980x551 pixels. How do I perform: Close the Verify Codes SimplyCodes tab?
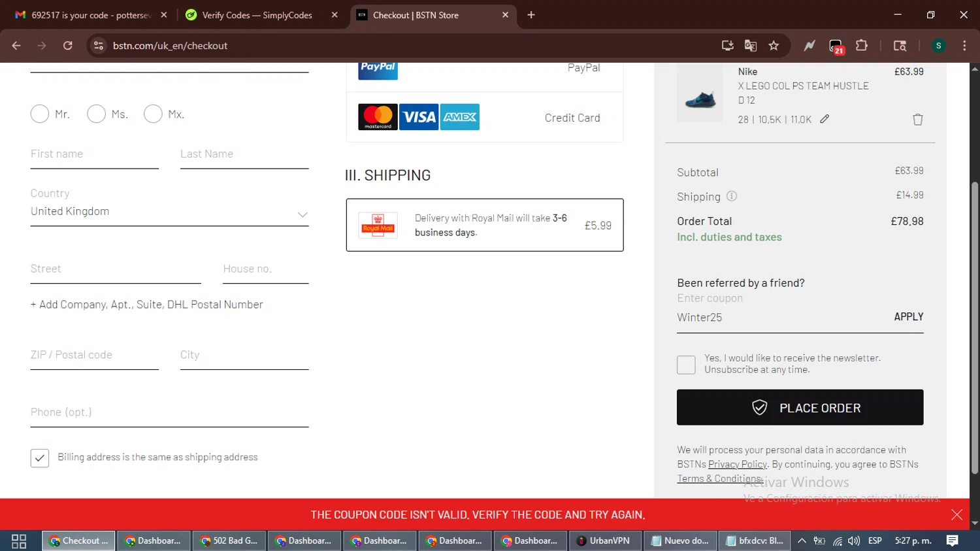335,15
